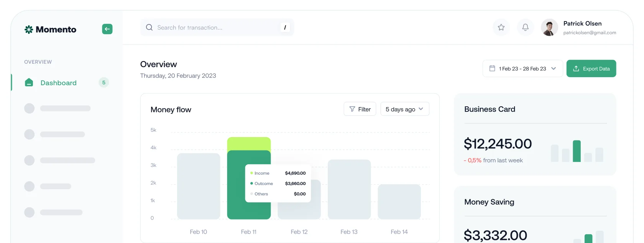Click the Momento logo icon
This screenshot has height=243, width=644.
tap(29, 30)
